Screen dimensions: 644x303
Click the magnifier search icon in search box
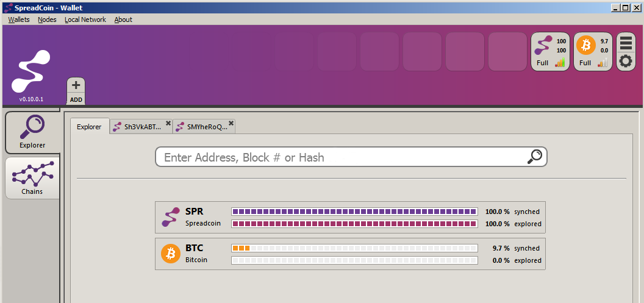pyautogui.click(x=535, y=157)
